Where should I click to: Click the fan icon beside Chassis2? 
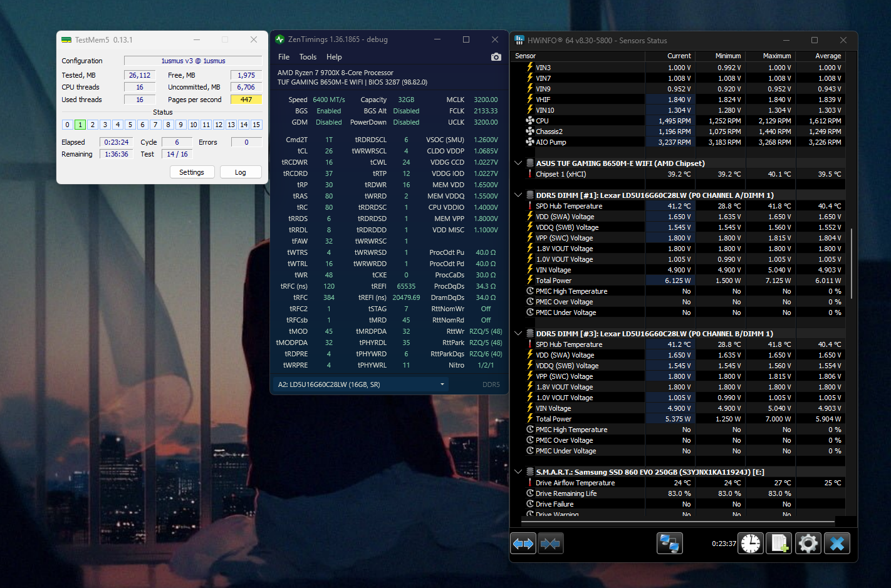[529, 132]
